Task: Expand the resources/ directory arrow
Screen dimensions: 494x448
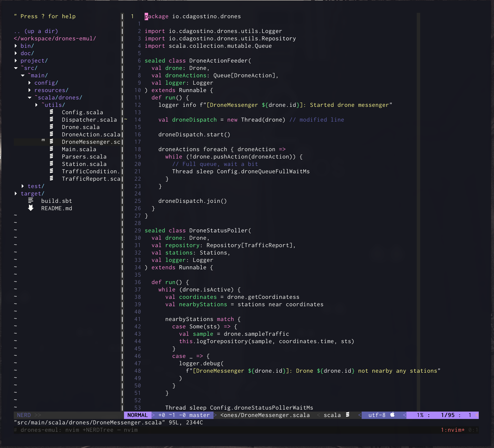Action: point(30,90)
